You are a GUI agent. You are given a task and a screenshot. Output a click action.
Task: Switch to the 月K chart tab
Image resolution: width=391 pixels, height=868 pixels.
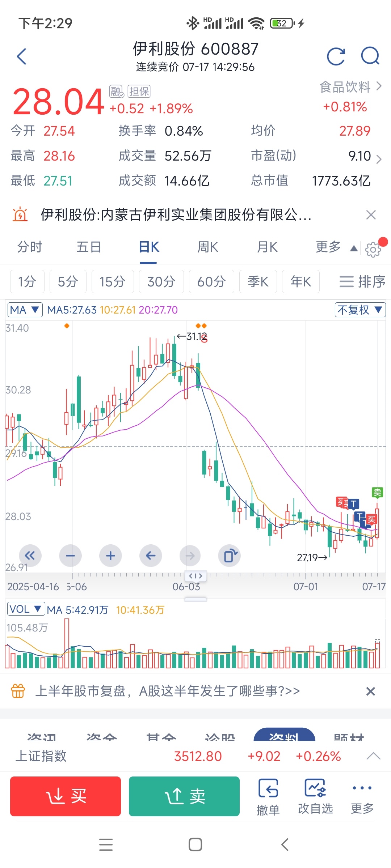[x=267, y=247]
